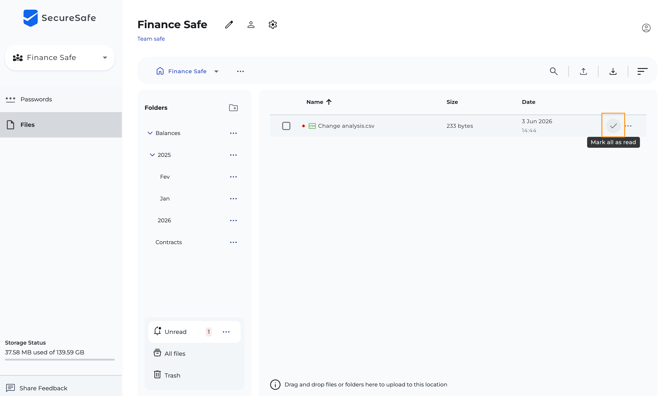Open safe settings gear icon
Screen dimensions: 670x396
click(x=273, y=25)
